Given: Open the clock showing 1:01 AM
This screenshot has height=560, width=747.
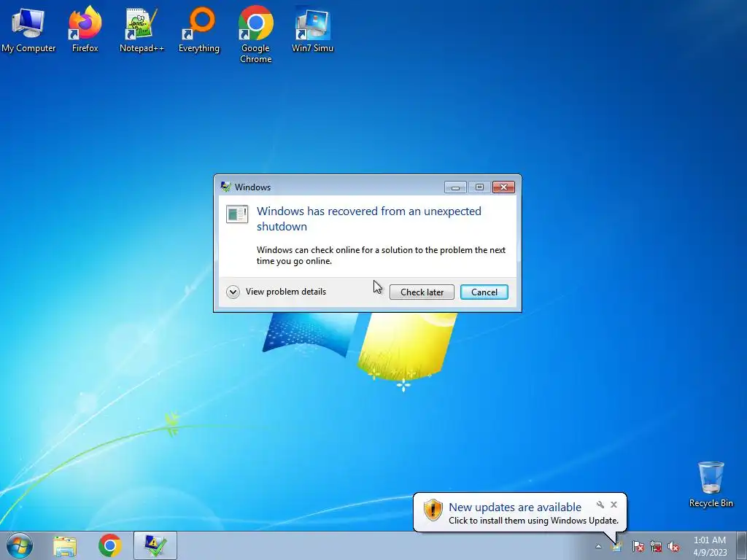Looking at the screenshot, I should tap(710, 545).
